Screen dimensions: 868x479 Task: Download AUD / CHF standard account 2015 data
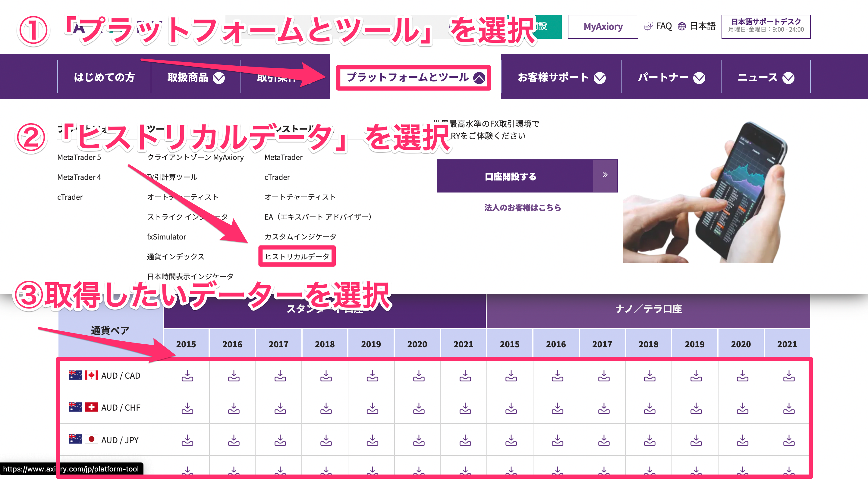(187, 408)
